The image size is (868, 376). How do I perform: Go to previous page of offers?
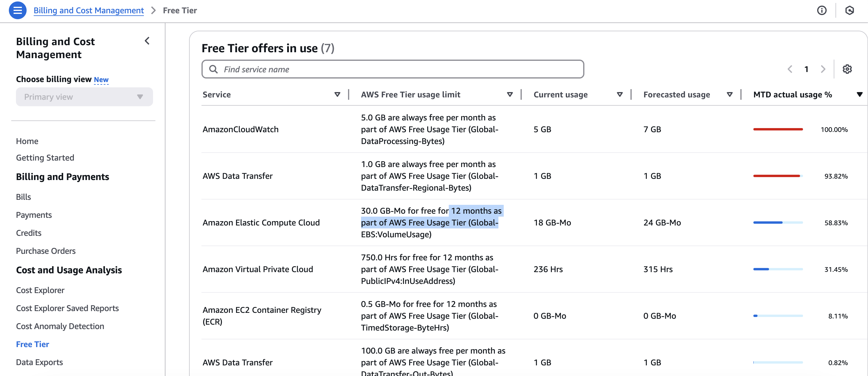tap(790, 69)
